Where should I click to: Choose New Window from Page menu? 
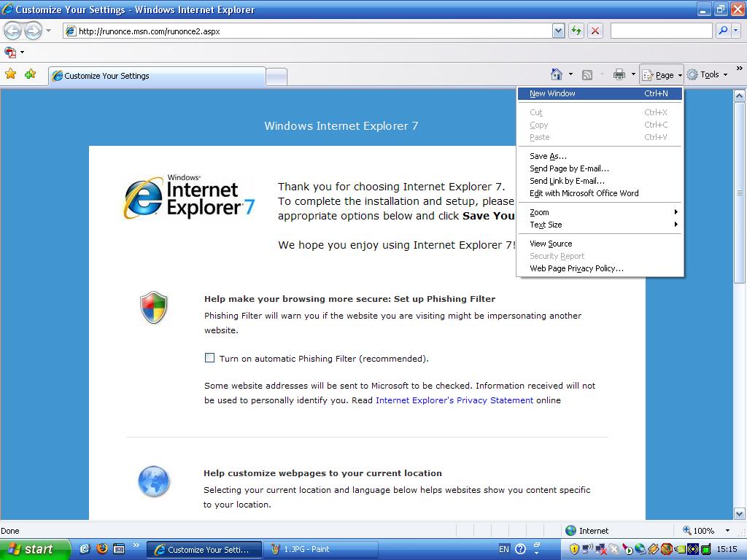point(600,93)
